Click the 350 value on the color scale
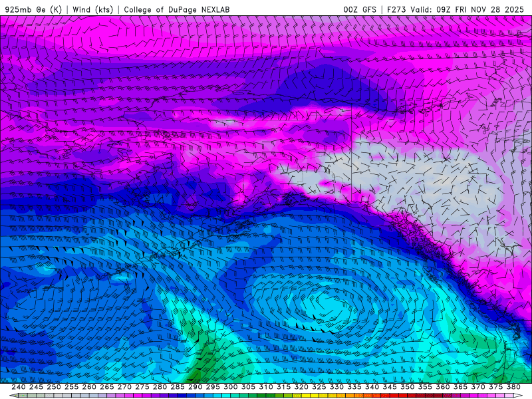 point(407,387)
